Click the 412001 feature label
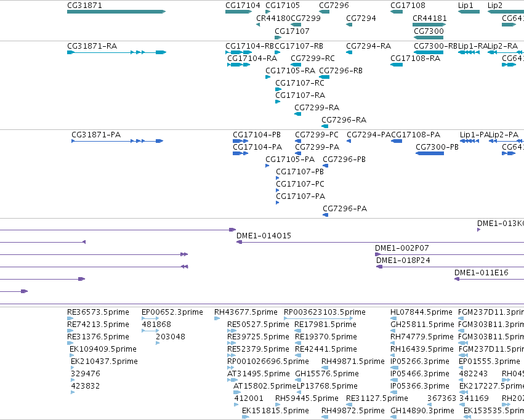This screenshot has height=420, width=524. [249, 398]
